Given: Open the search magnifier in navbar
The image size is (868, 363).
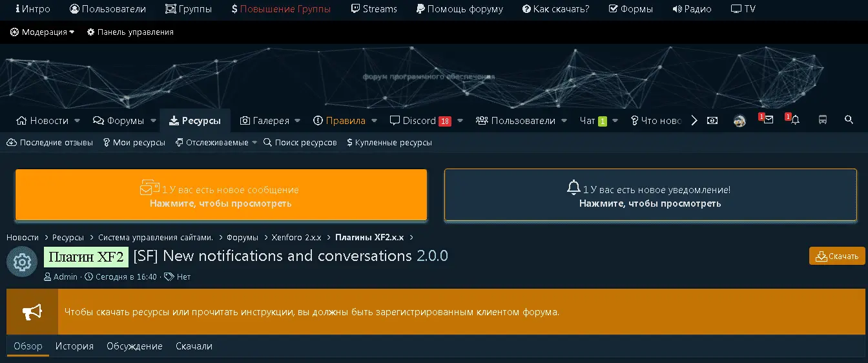Looking at the screenshot, I should tap(849, 120).
